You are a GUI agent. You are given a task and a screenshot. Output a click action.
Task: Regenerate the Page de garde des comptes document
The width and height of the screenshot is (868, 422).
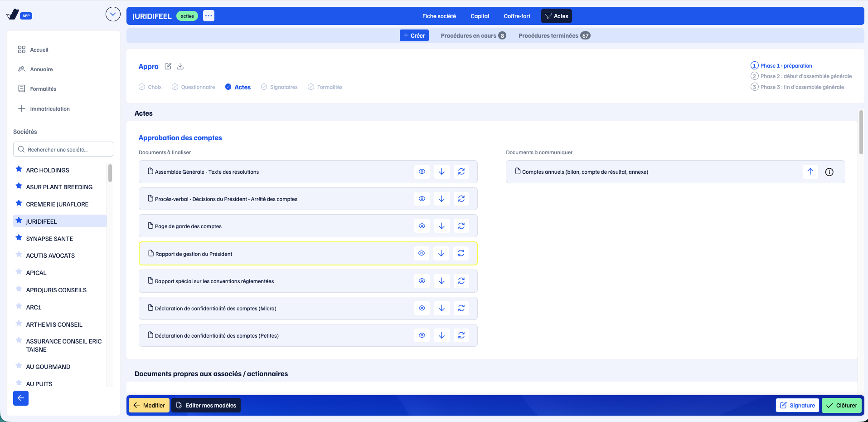(461, 226)
